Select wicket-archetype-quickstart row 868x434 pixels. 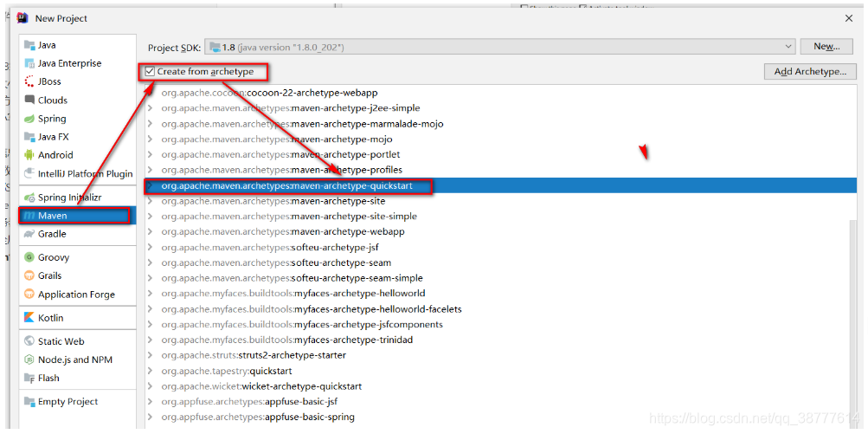(496, 386)
